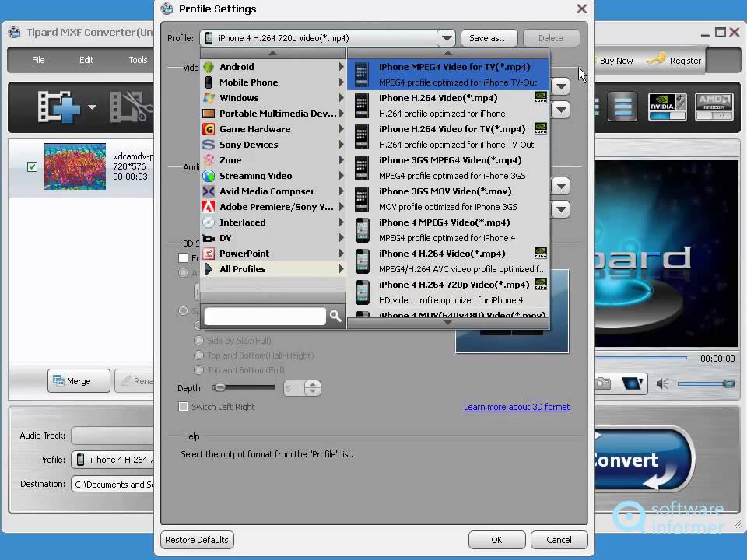Screen dimensions: 747x560
Task: Click the Game Hardware category icon
Action: [x=209, y=129]
